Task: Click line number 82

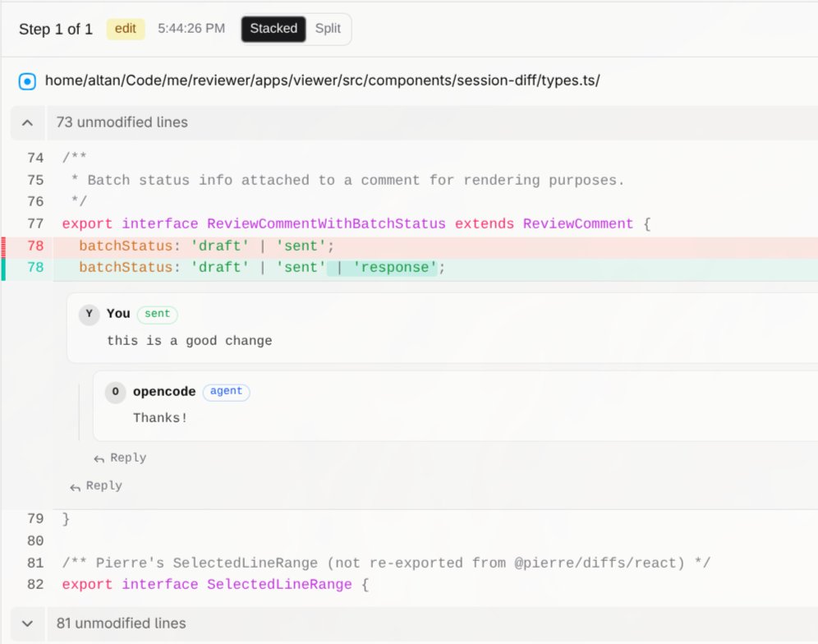Action: (35, 585)
